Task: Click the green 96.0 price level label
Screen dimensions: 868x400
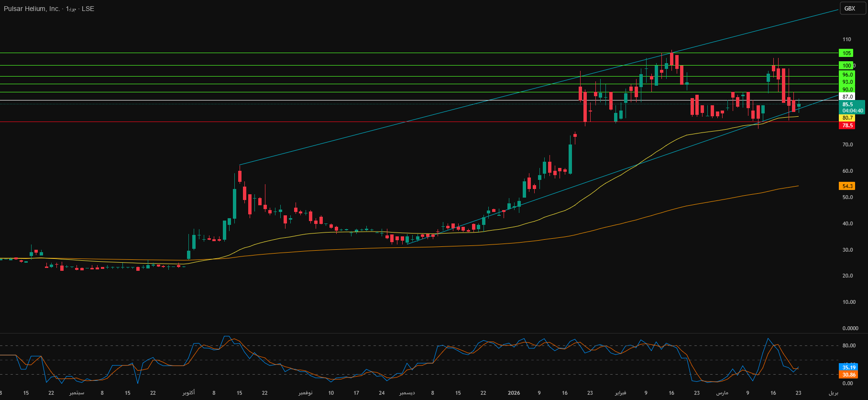Action: [x=847, y=75]
